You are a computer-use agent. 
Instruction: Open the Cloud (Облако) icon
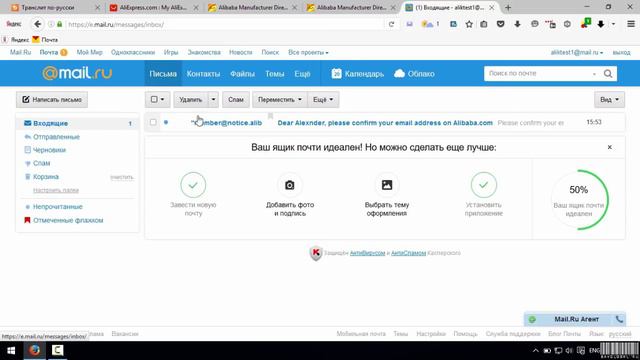(400, 73)
